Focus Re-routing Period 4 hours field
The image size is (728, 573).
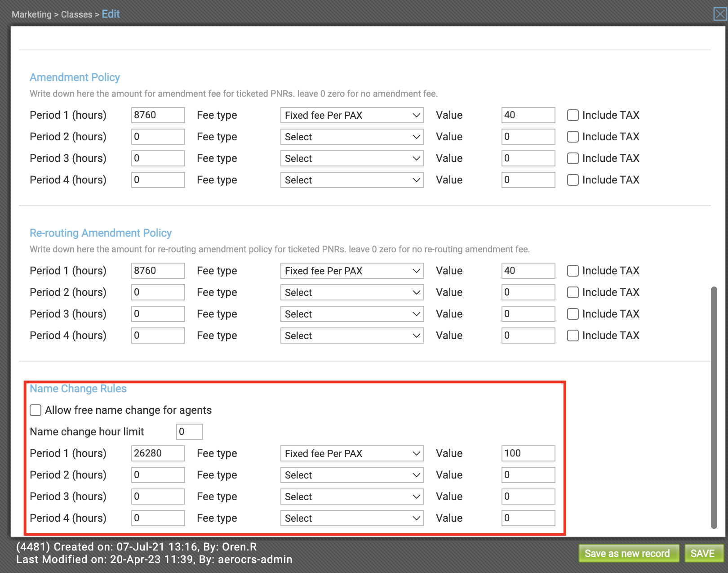pyautogui.click(x=158, y=336)
